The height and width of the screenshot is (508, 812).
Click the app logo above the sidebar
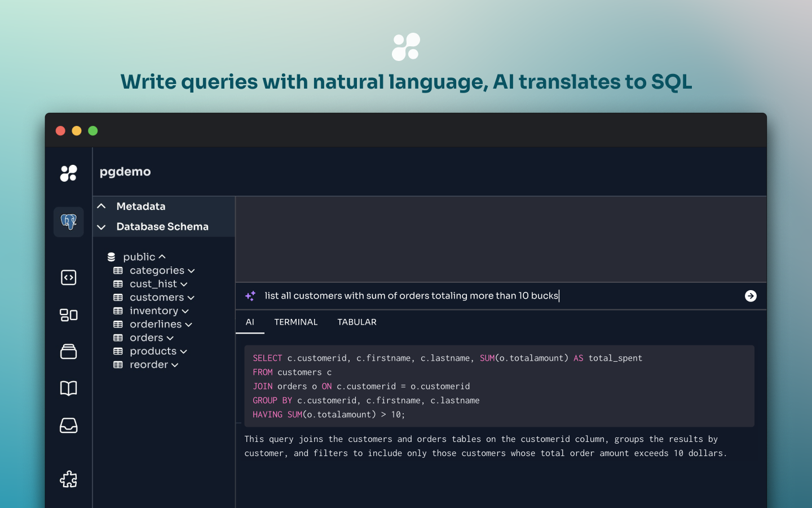tap(68, 173)
